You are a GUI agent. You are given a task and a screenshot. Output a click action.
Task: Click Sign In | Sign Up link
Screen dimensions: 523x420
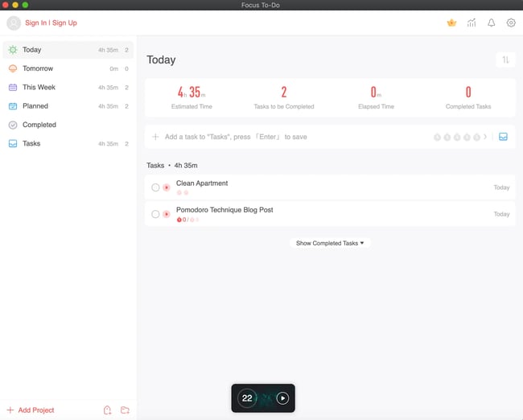pyautogui.click(x=51, y=23)
